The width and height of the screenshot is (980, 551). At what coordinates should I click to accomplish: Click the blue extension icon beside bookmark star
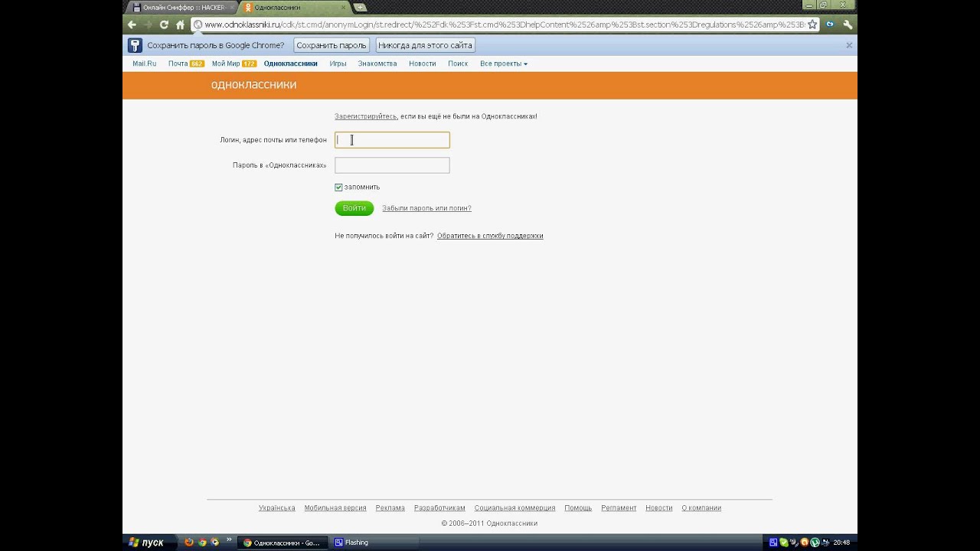(830, 24)
